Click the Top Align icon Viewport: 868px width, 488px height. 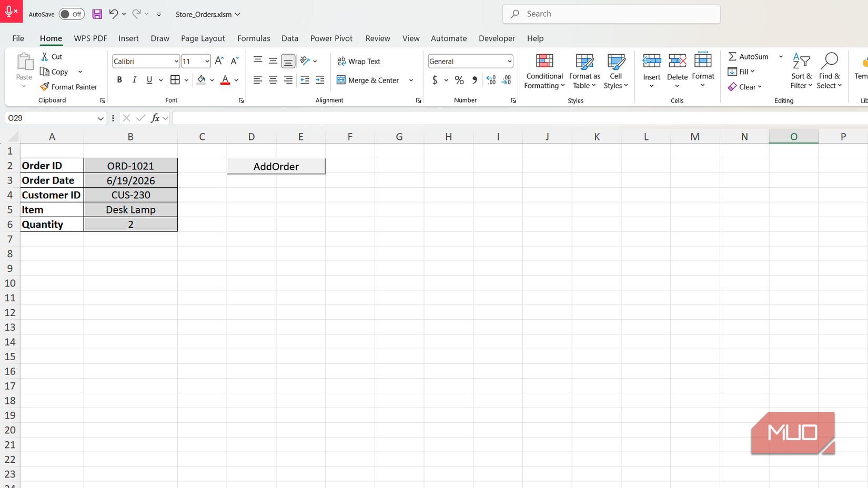point(258,61)
